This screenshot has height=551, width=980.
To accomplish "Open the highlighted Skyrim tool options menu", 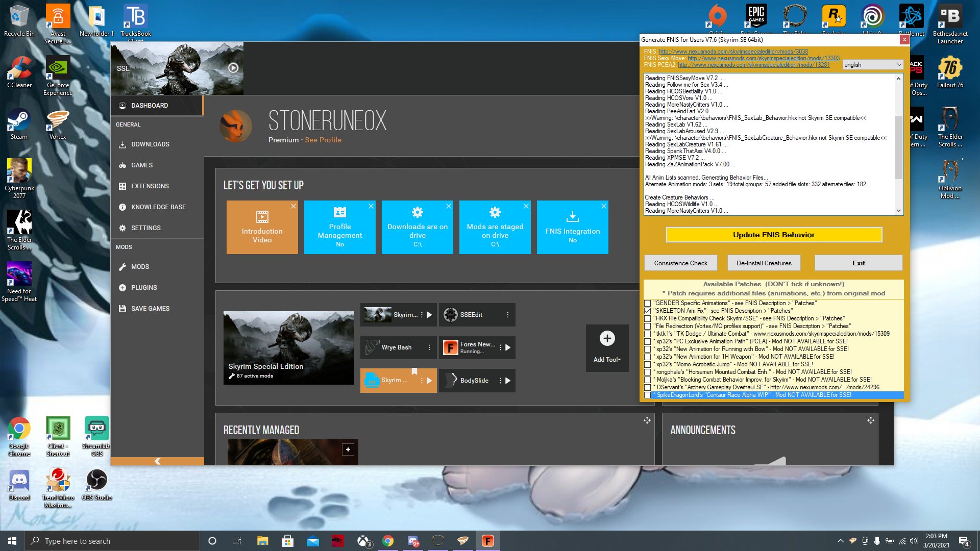I will click(422, 381).
